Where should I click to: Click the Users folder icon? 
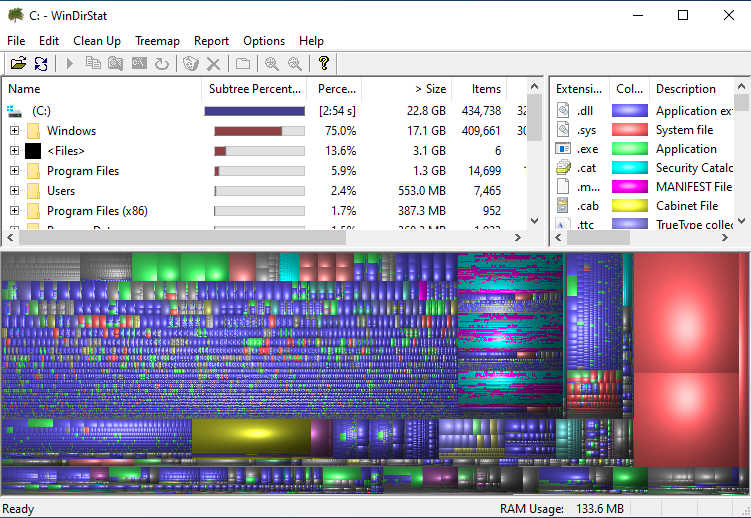[x=34, y=191]
